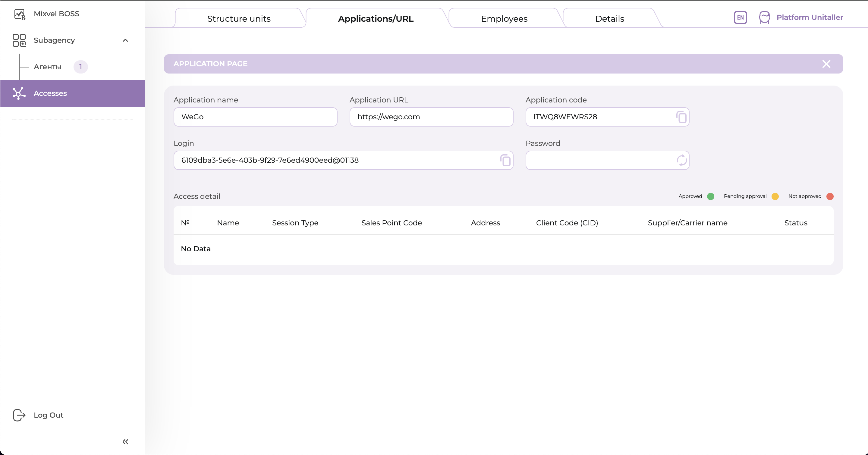Switch to the Employees tab
The width and height of the screenshot is (868, 455).
504,19
